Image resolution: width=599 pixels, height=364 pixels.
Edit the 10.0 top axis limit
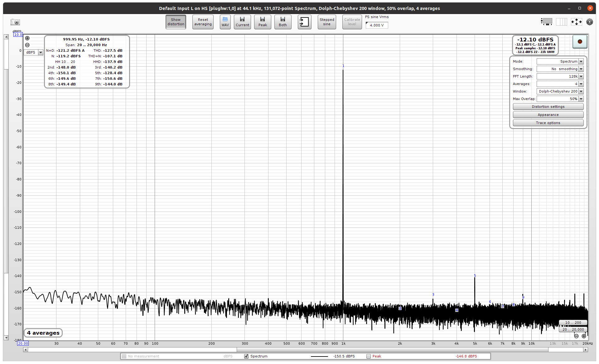pyautogui.click(x=18, y=35)
